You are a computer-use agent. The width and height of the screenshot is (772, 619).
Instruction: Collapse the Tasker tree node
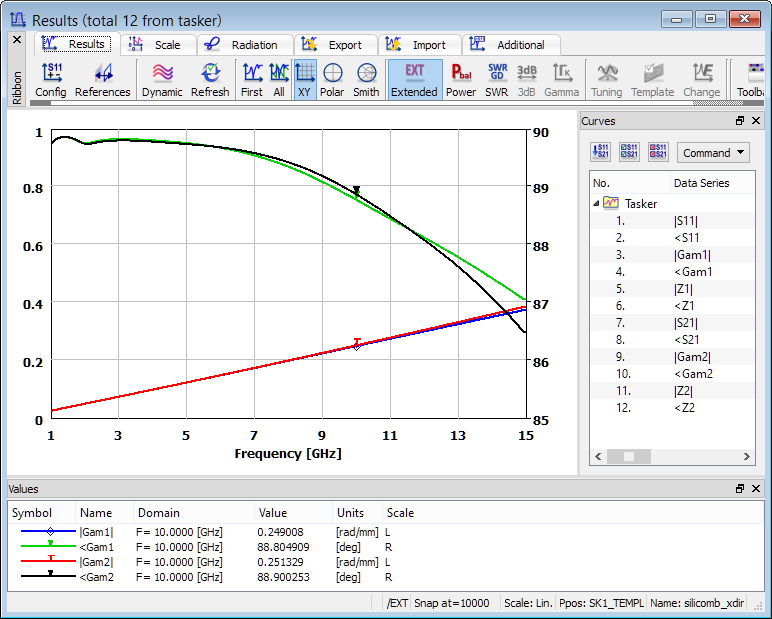click(x=597, y=203)
